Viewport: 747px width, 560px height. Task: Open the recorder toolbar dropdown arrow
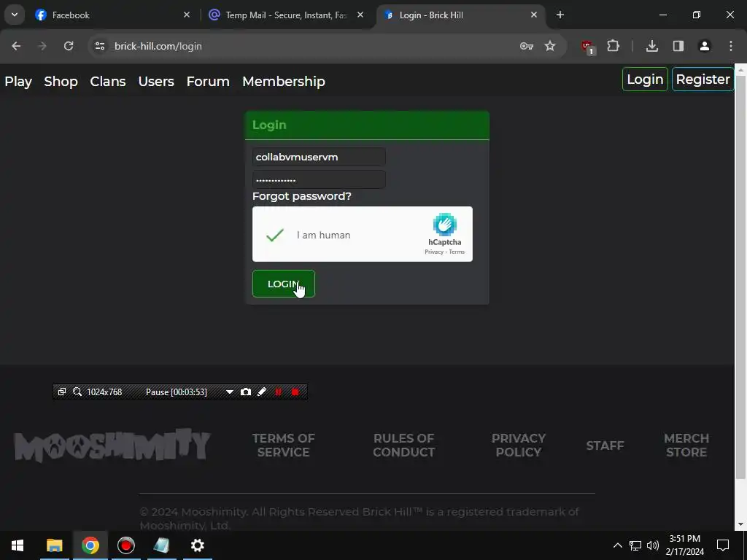tap(230, 392)
